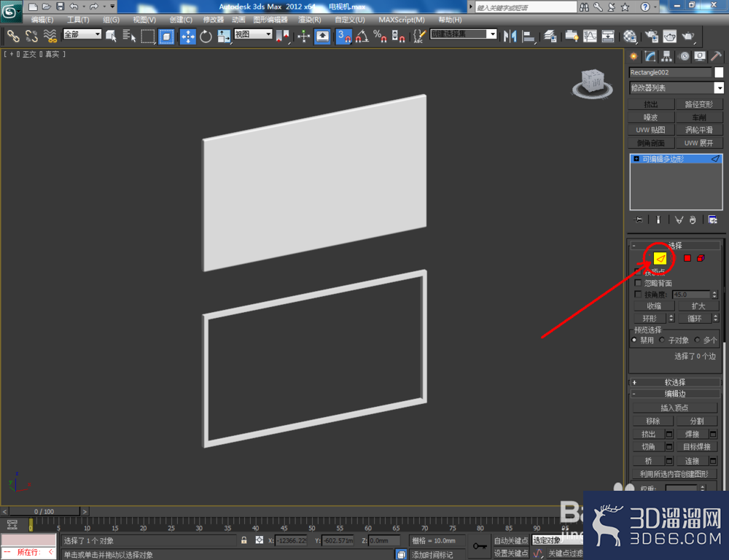Click the Use Pivot Point Center icon
Image resolution: width=729 pixels, height=560 pixels.
pos(283,36)
